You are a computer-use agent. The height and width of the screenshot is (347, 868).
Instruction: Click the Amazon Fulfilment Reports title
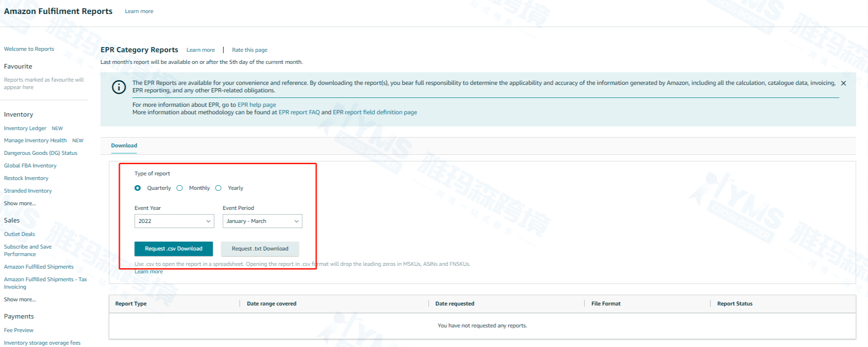58,11
